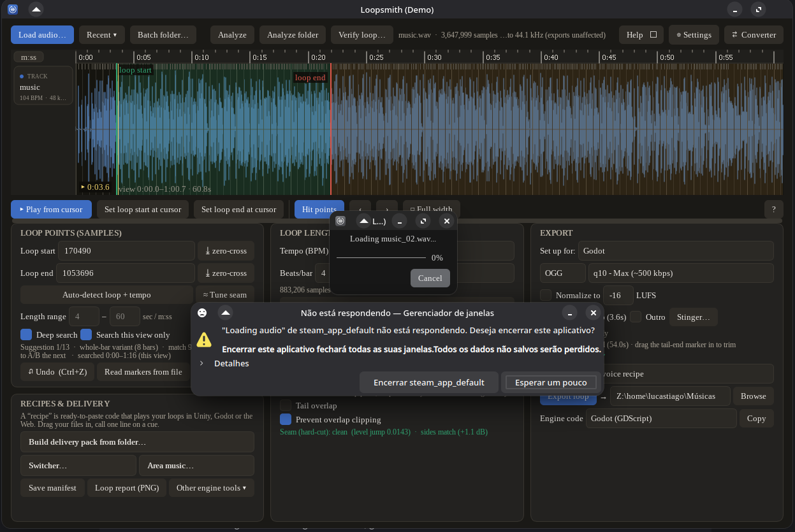The width and height of the screenshot is (795, 532).
Task: Snap Loop end to zero-cross
Action: point(226,273)
